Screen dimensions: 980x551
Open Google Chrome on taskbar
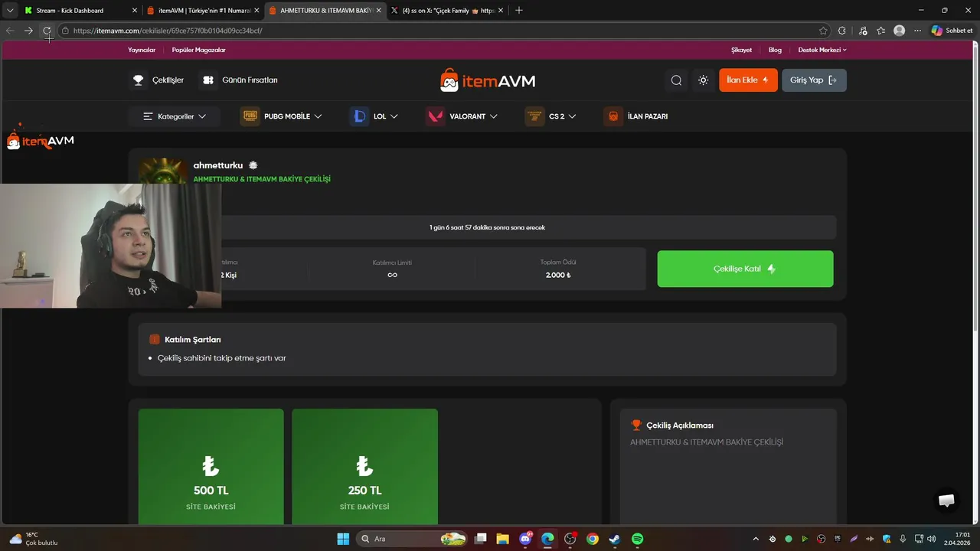(593, 539)
